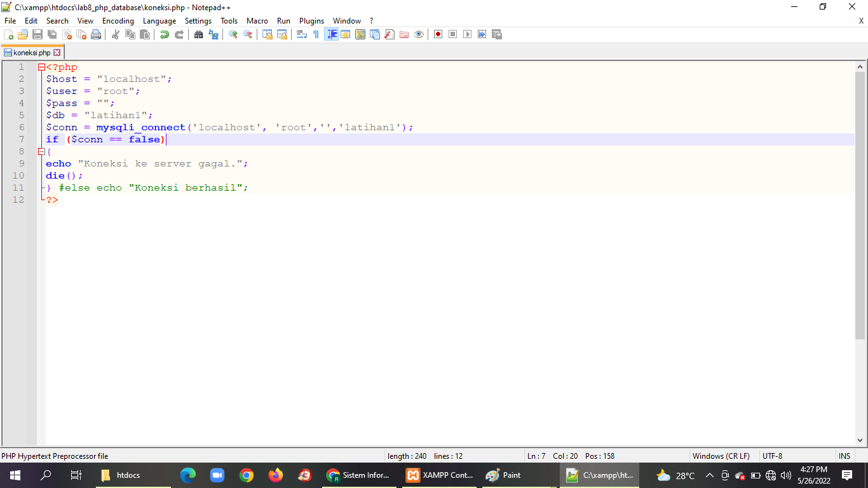Screen dimensions: 868x488
Task: Zoom in on the document
Action: point(233,34)
